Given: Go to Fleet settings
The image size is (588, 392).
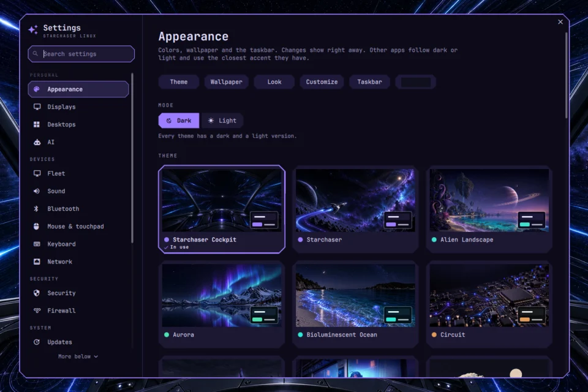Looking at the screenshot, I should [x=78, y=174].
